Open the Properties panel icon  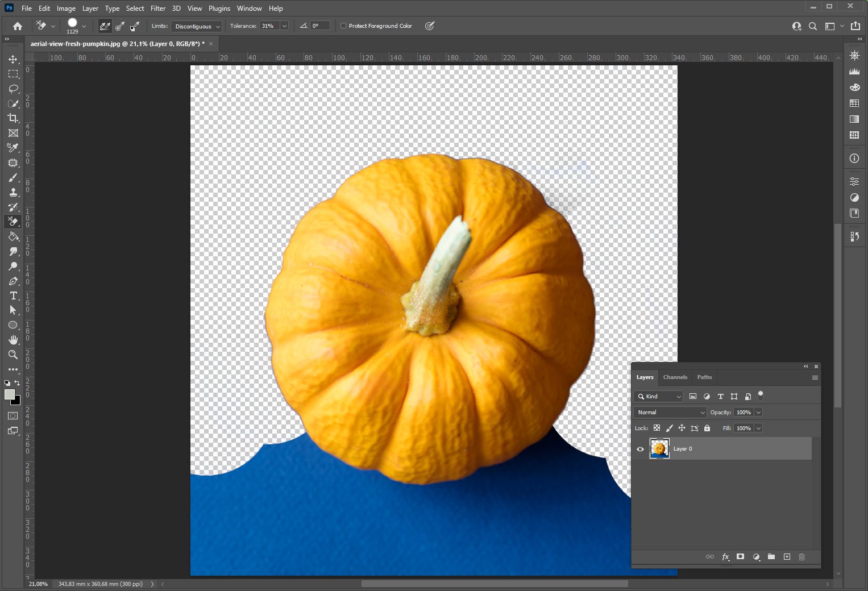coord(854,182)
